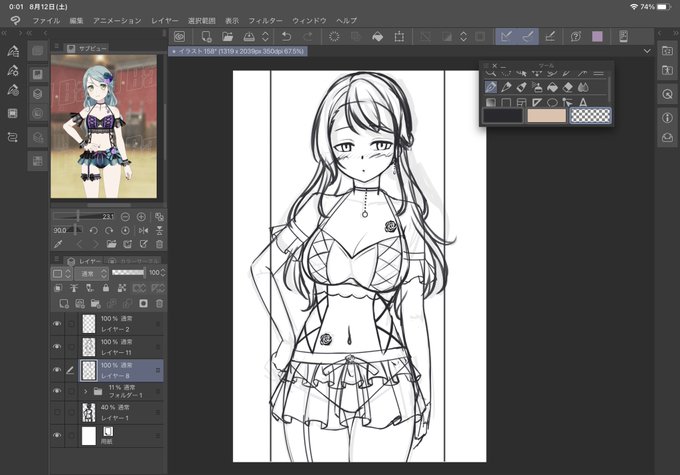Hide レイヤー 11 with its eye icon
This screenshot has height=475, width=680.
(x=57, y=347)
